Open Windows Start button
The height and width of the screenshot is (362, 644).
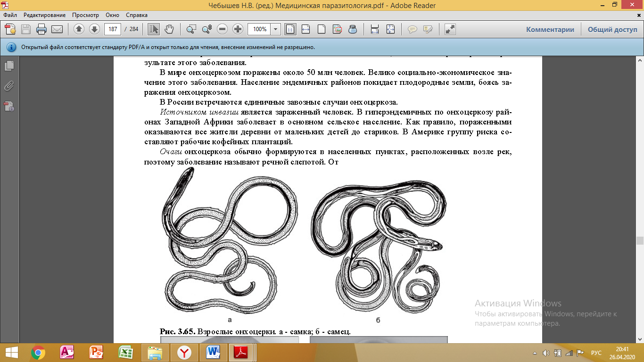pyautogui.click(x=11, y=352)
